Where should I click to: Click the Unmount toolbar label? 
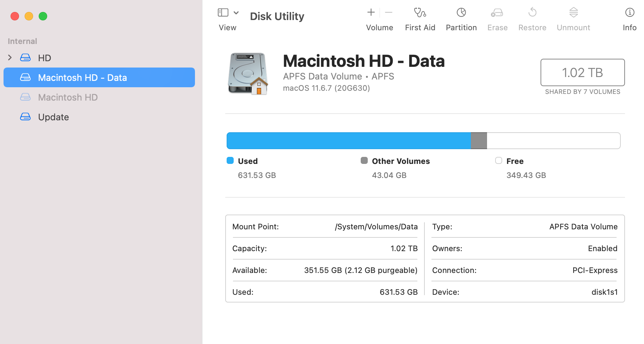(574, 27)
